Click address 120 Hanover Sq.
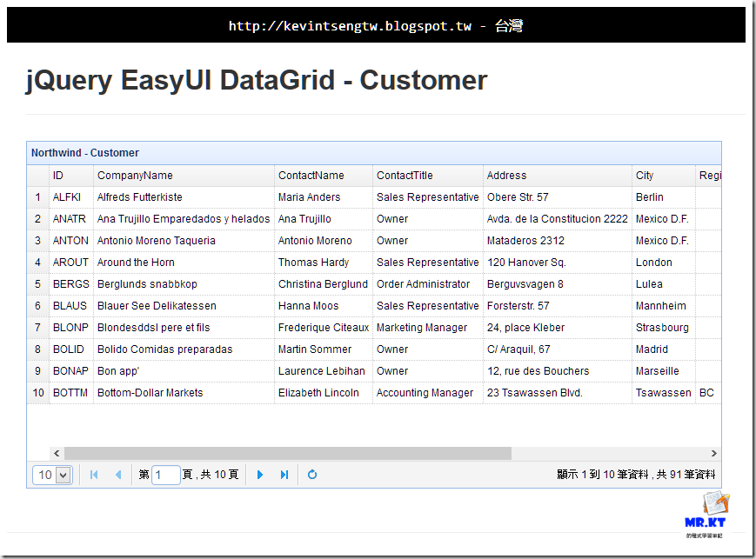Screen dimensions: 756x559 [x=558, y=263]
